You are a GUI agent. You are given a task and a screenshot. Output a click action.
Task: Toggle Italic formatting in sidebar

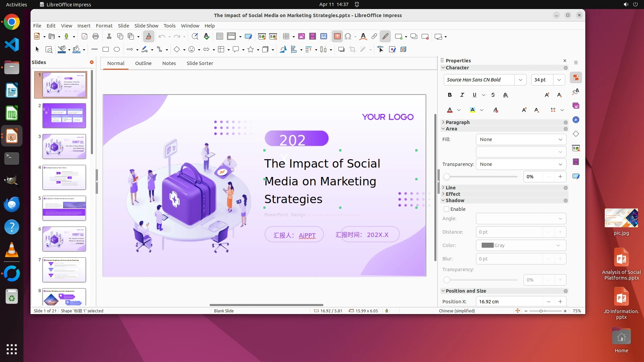(462, 95)
